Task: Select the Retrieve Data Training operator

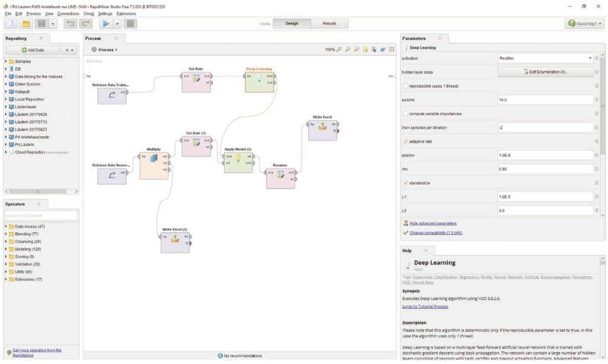Action: pos(112,96)
